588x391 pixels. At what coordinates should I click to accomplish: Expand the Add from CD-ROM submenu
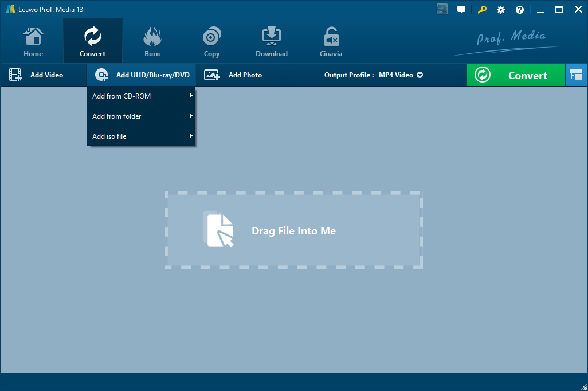(x=141, y=96)
